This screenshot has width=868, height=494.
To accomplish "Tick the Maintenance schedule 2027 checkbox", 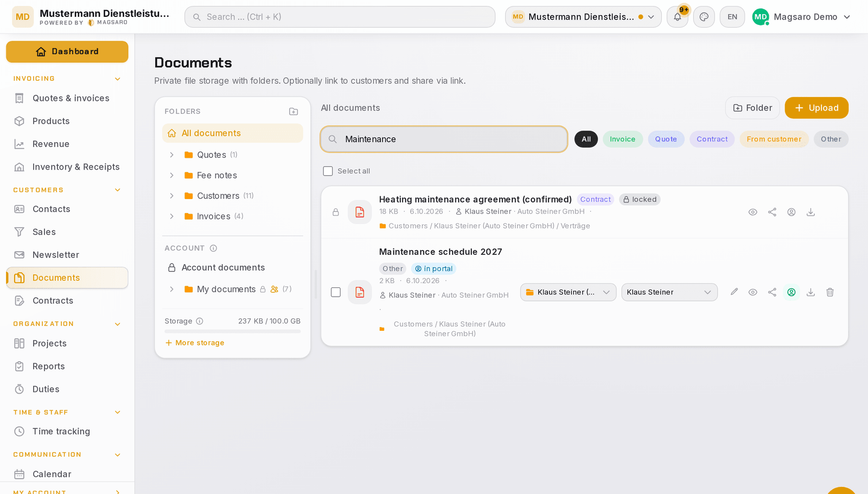I will tap(336, 292).
